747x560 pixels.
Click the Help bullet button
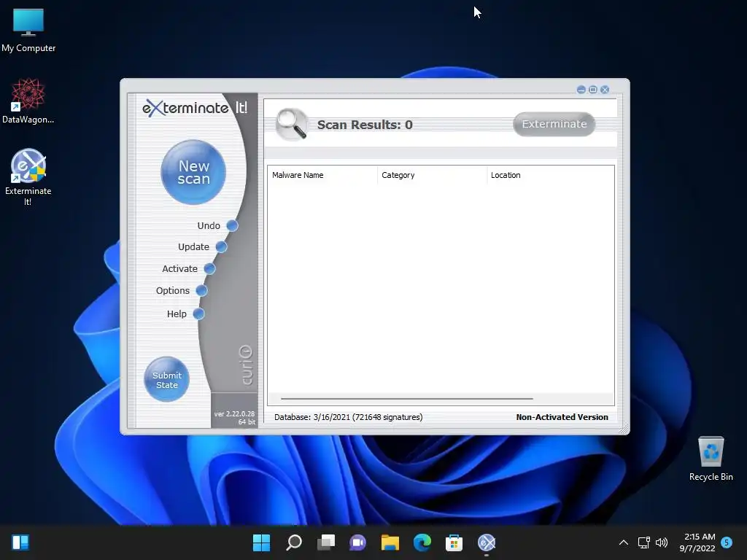[x=198, y=314]
